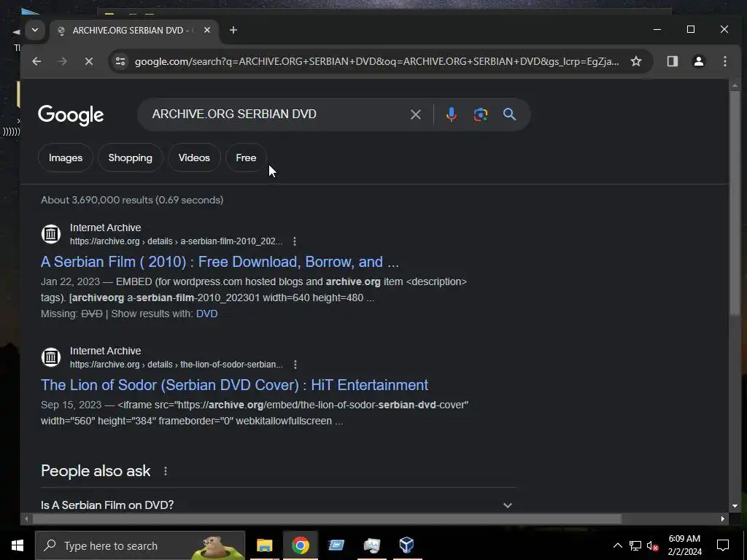Image resolution: width=747 pixels, height=560 pixels.
Task: Open Google Lens image search icon
Action: [x=480, y=114]
